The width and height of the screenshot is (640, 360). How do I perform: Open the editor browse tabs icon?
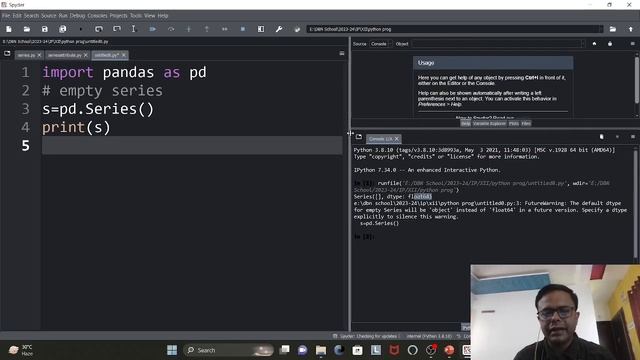[x=7, y=53]
